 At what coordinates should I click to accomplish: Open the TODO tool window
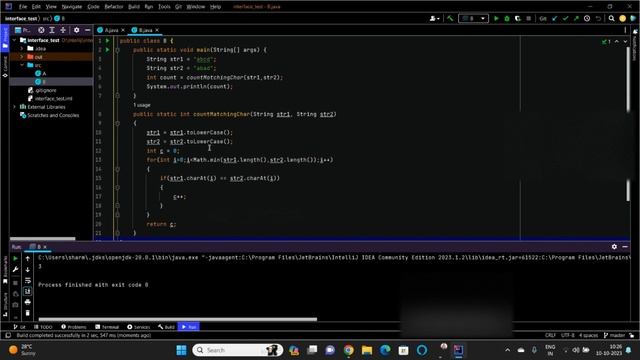[x=43, y=327]
